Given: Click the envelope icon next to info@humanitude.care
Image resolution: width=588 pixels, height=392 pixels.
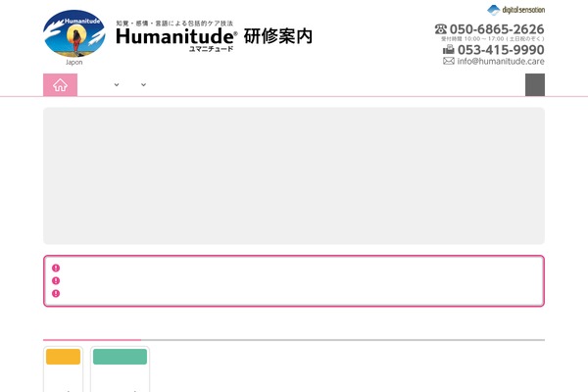Looking at the screenshot, I should [x=449, y=61].
